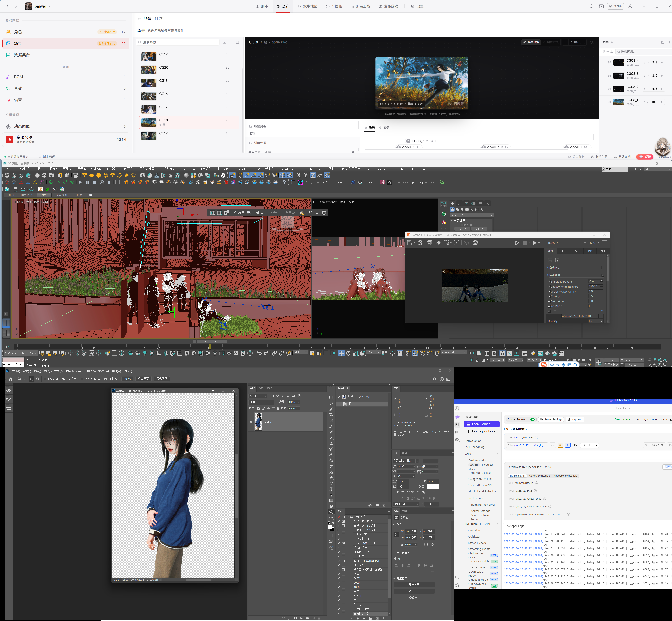Select the Pen tool in Photoshop
This screenshot has height=621, width=672.
tap(331, 483)
